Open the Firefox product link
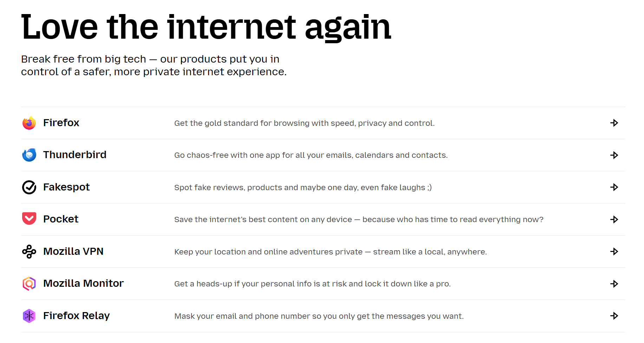Image resolution: width=644 pixels, height=343 pixels. (61, 123)
